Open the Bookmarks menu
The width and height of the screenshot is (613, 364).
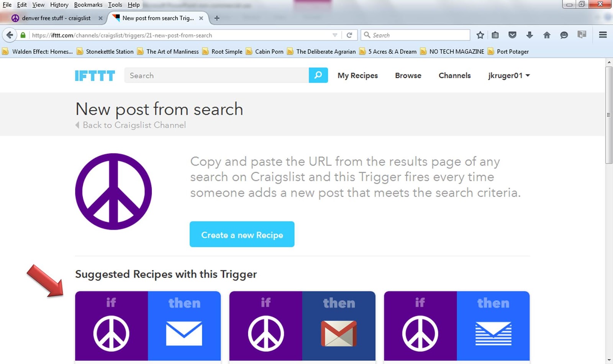pyautogui.click(x=88, y=5)
